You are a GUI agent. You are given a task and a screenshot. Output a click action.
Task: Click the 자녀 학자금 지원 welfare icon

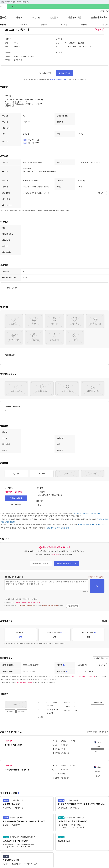coord(95,321)
